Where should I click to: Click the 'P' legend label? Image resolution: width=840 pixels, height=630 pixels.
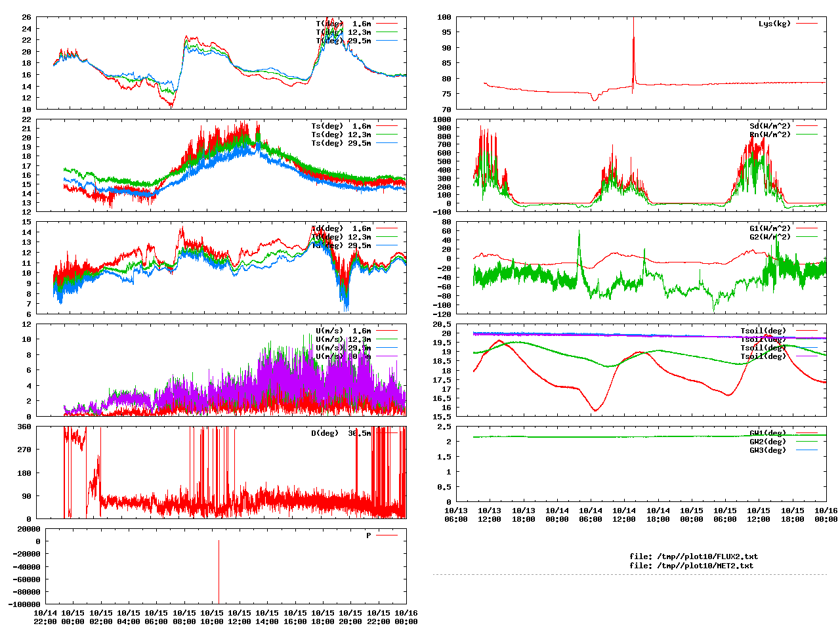click(369, 535)
